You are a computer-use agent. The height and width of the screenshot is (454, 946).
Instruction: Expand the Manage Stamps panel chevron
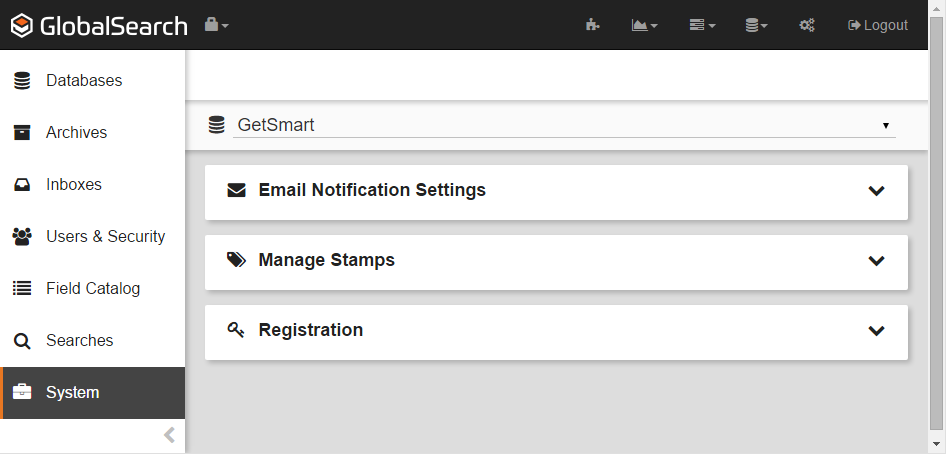(876, 261)
